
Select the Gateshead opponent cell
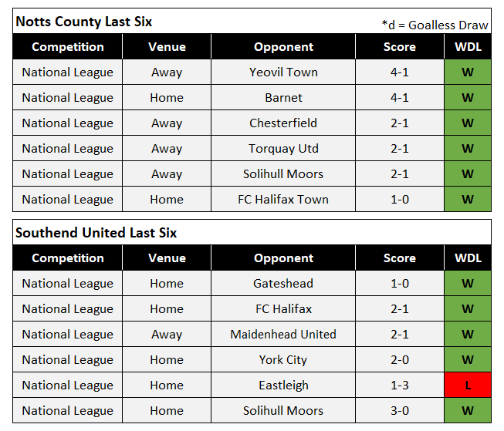point(283,283)
